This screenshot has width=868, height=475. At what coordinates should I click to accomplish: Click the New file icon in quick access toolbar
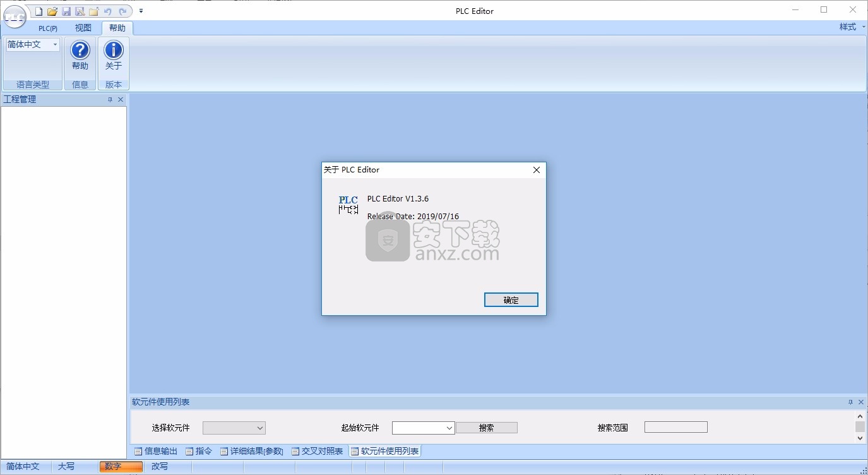tap(39, 11)
